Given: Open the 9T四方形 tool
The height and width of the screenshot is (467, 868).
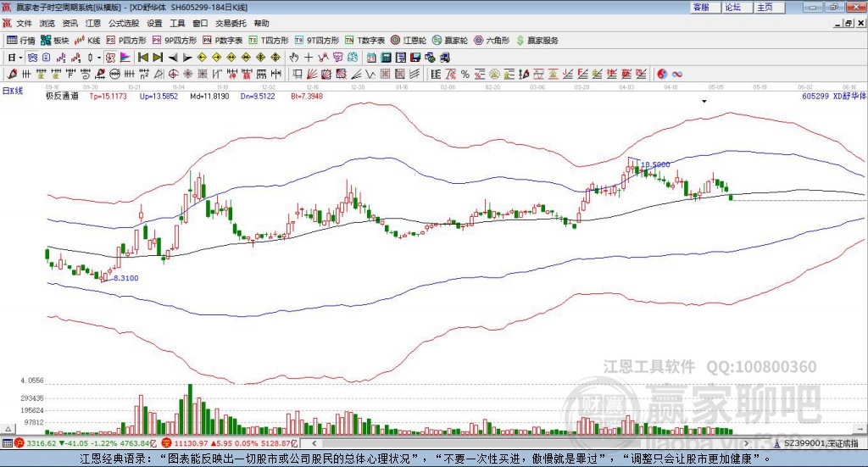Looking at the screenshot, I should click(x=316, y=41).
